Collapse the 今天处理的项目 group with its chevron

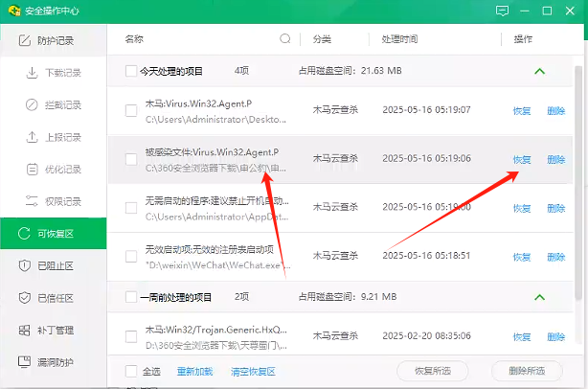pyautogui.click(x=539, y=71)
